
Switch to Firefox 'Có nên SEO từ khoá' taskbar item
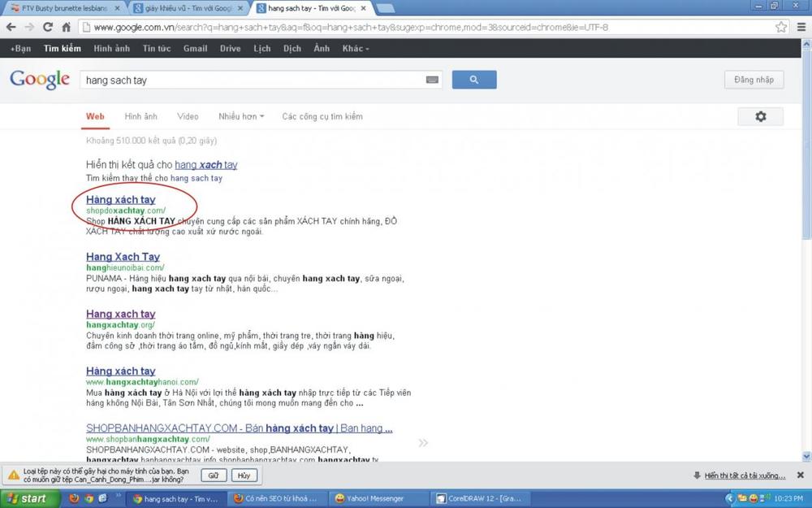[277, 499]
